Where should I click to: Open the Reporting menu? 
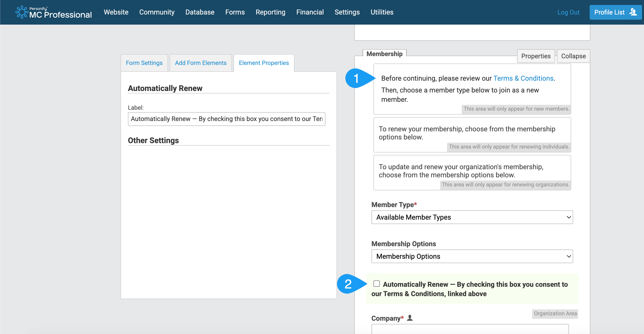(270, 12)
